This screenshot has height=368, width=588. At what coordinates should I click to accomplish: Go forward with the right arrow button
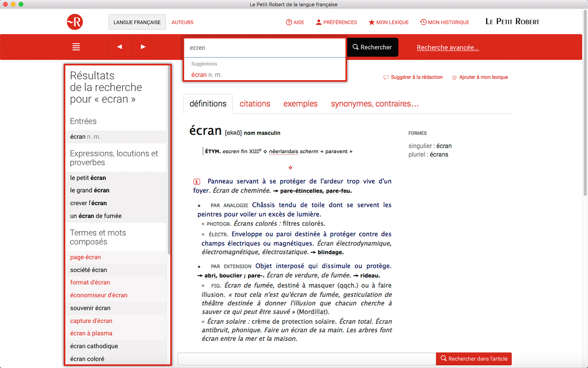pyautogui.click(x=143, y=47)
